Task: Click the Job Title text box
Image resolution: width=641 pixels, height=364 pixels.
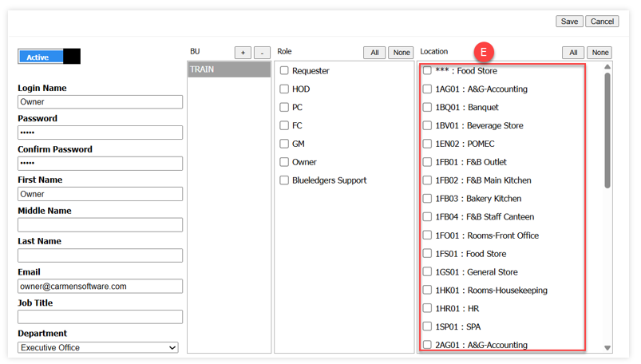Action: 100,317
